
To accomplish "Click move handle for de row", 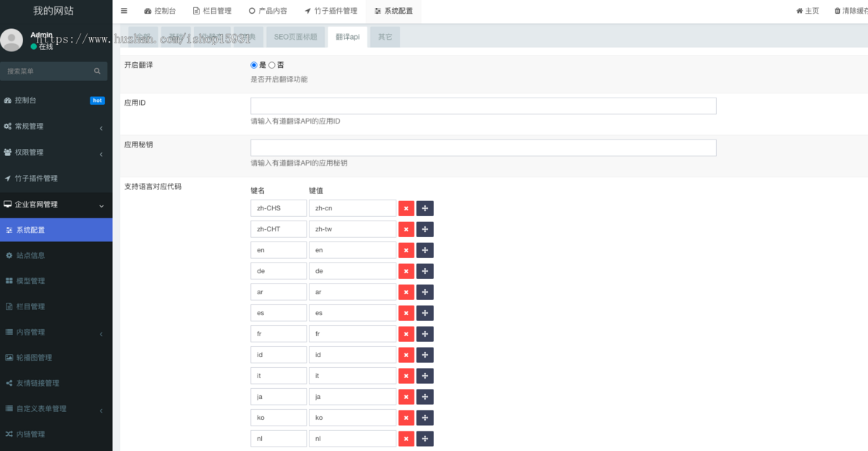I will tap(425, 271).
